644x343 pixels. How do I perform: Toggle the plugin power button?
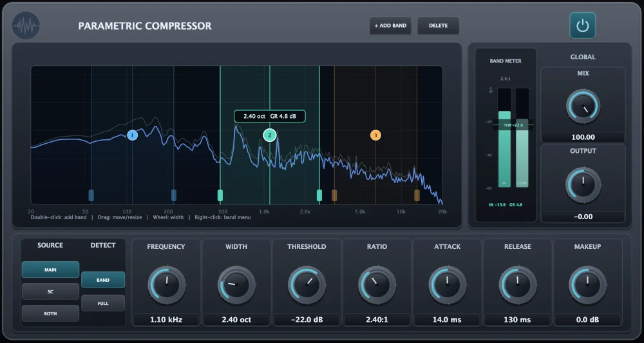tap(582, 26)
